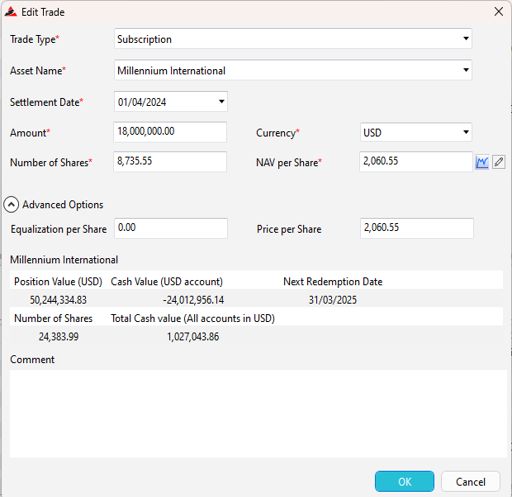The image size is (512, 497).
Task: Click the pencil edit NAV icon
Action: 499,162
